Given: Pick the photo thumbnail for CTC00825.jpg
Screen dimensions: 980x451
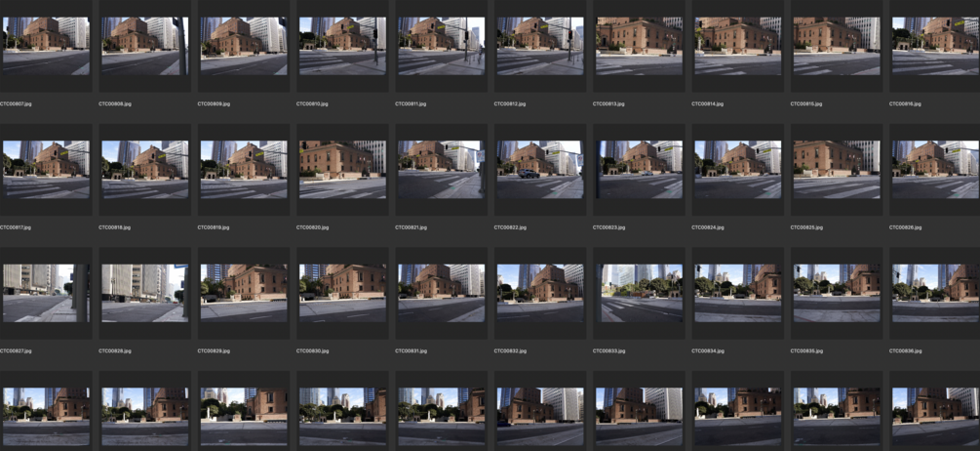Looking at the screenshot, I should click(x=837, y=170).
